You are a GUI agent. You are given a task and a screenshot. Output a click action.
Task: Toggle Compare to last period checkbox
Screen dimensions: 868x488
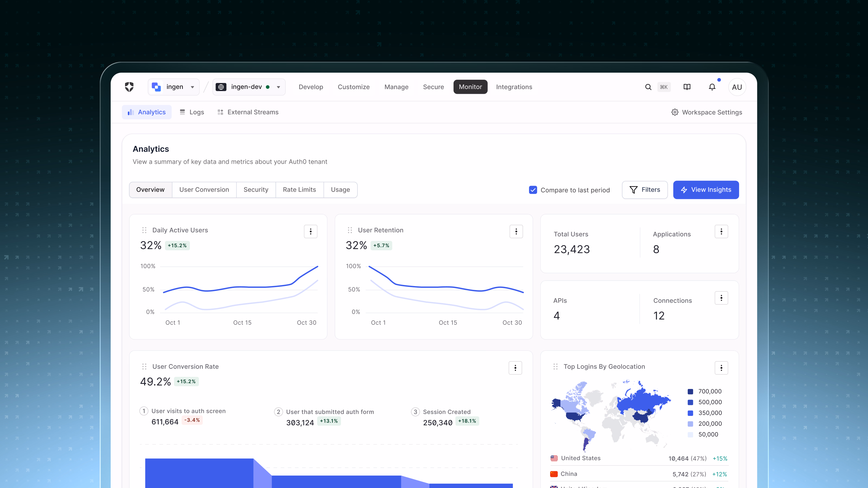pos(533,190)
